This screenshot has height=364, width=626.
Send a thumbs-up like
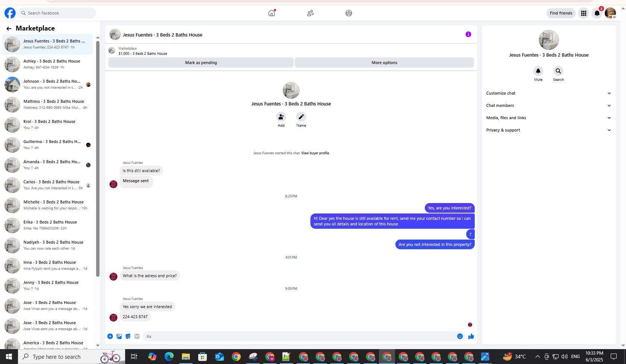point(471,336)
